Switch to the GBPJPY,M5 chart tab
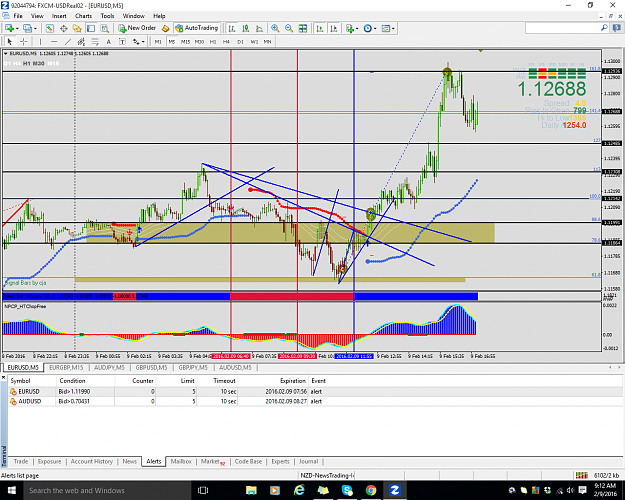 (193, 368)
